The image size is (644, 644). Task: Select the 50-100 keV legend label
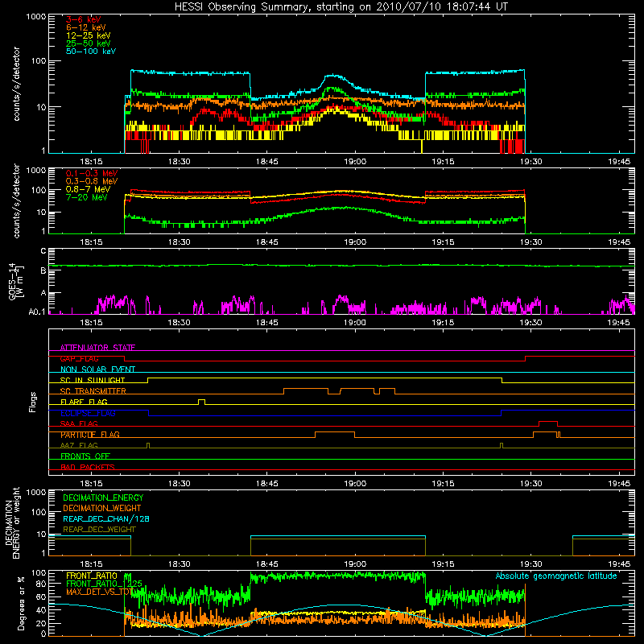91,52
